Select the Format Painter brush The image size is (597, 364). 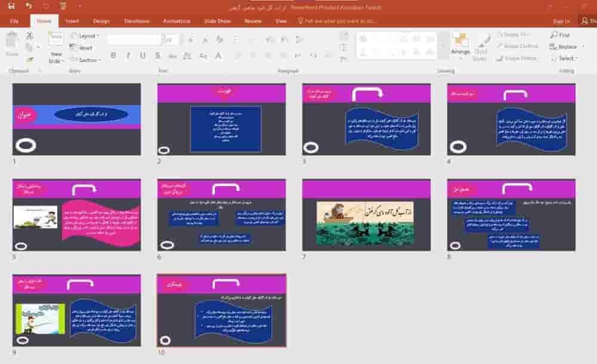click(x=29, y=59)
